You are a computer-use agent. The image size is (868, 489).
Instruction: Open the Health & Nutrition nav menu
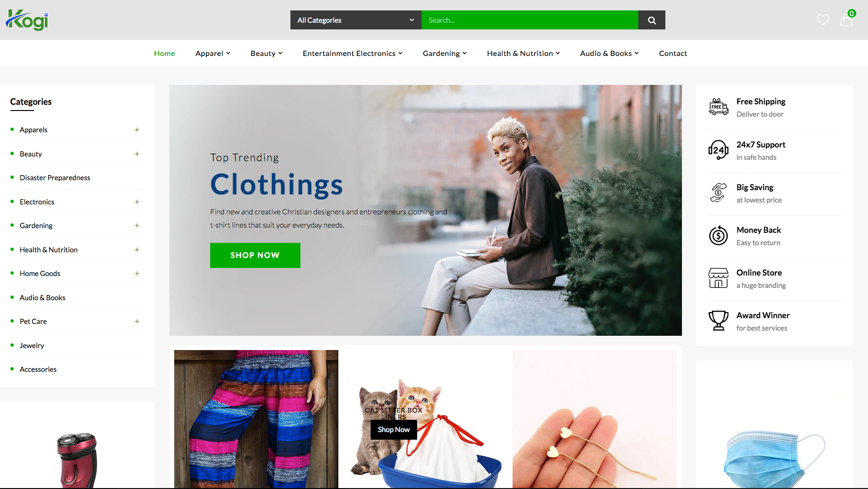pos(523,54)
